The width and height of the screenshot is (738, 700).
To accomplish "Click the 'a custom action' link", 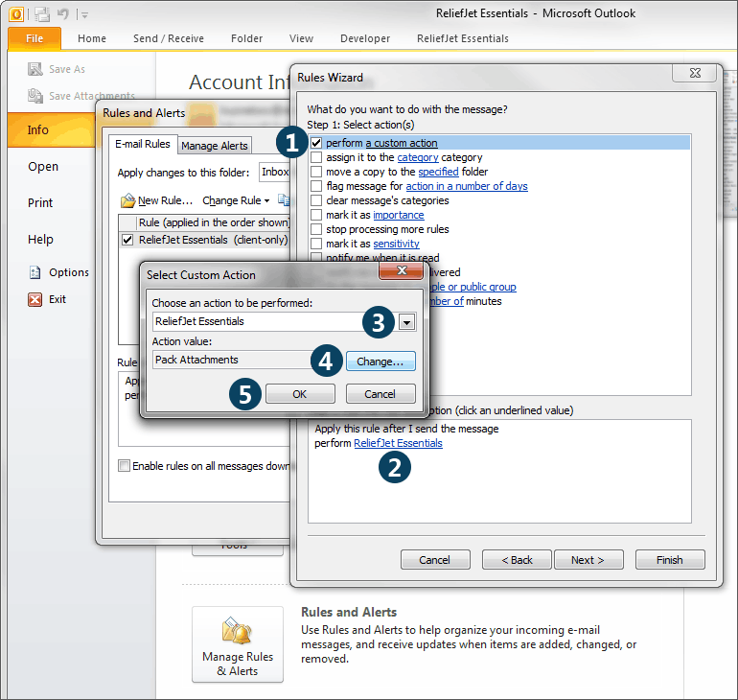I will point(402,143).
